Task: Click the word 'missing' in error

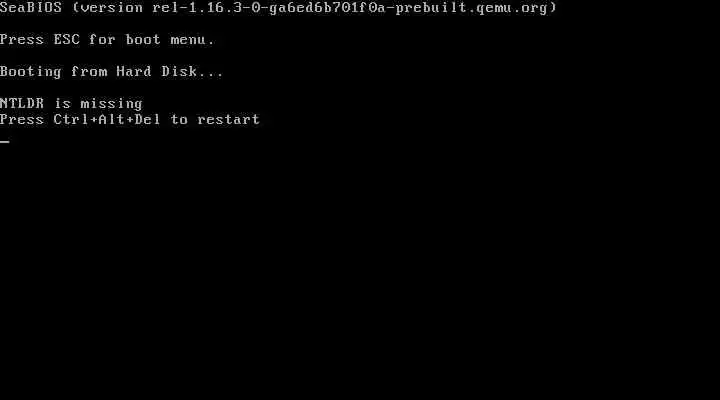Action: [112, 104]
